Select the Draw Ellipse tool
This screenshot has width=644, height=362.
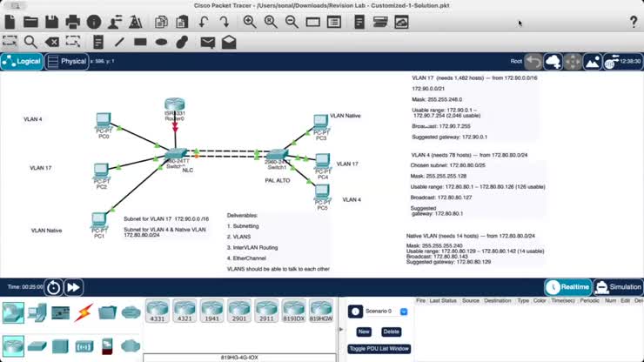pos(161,42)
